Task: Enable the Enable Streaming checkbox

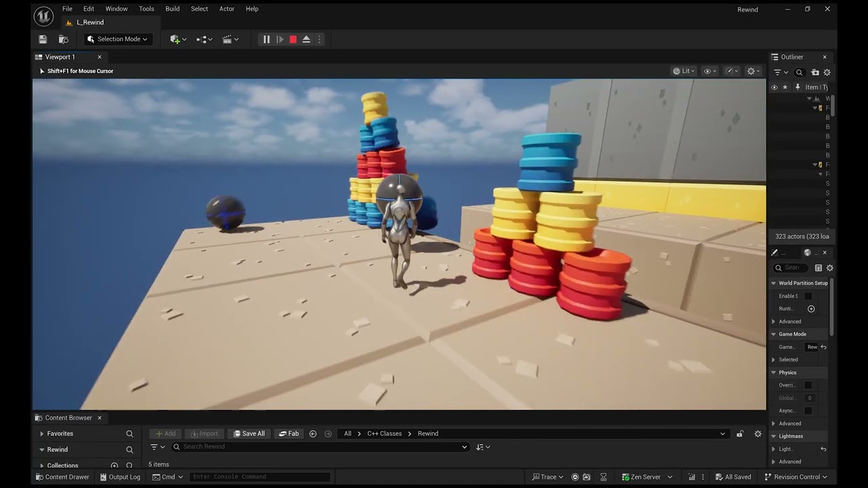Action: point(808,296)
